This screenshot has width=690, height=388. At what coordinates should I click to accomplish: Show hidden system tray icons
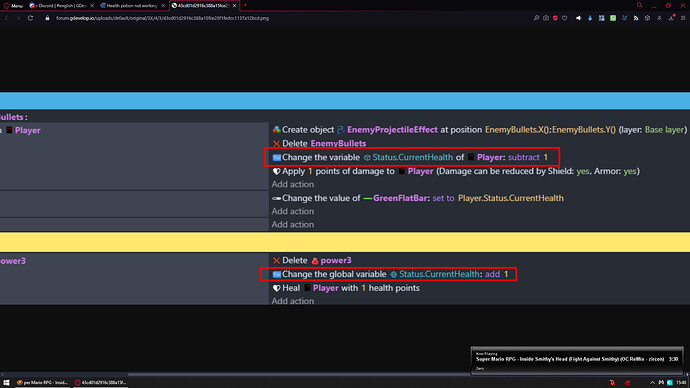coord(652,383)
